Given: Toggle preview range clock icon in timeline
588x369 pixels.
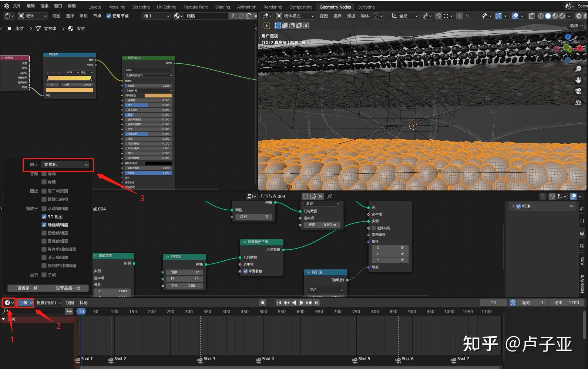Looking at the screenshot, I should [513, 303].
